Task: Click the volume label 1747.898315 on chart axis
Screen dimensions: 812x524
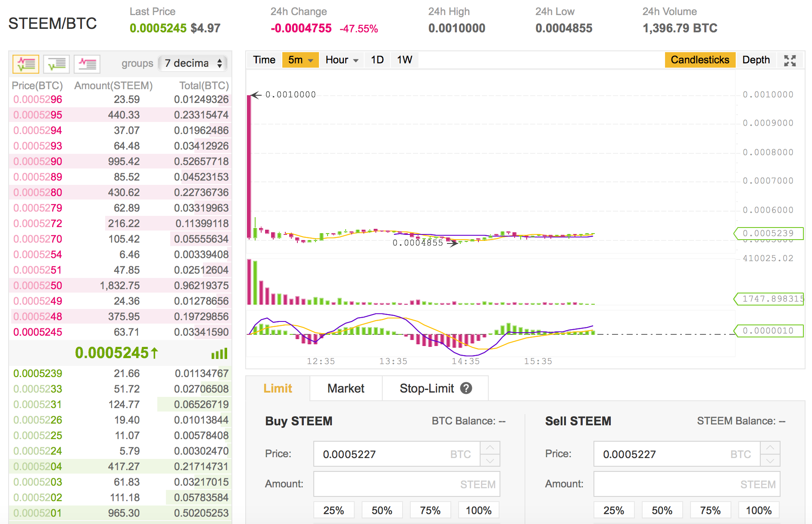Action: click(x=768, y=299)
